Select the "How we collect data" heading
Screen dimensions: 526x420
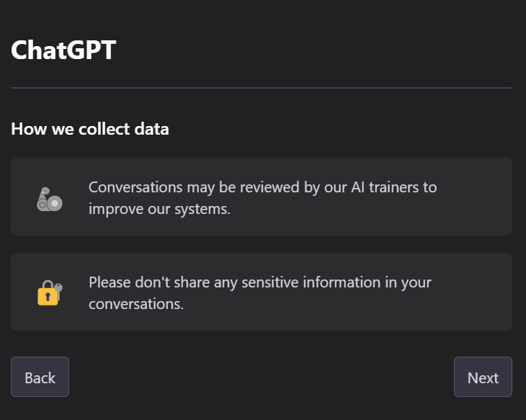pyautogui.click(x=90, y=129)
